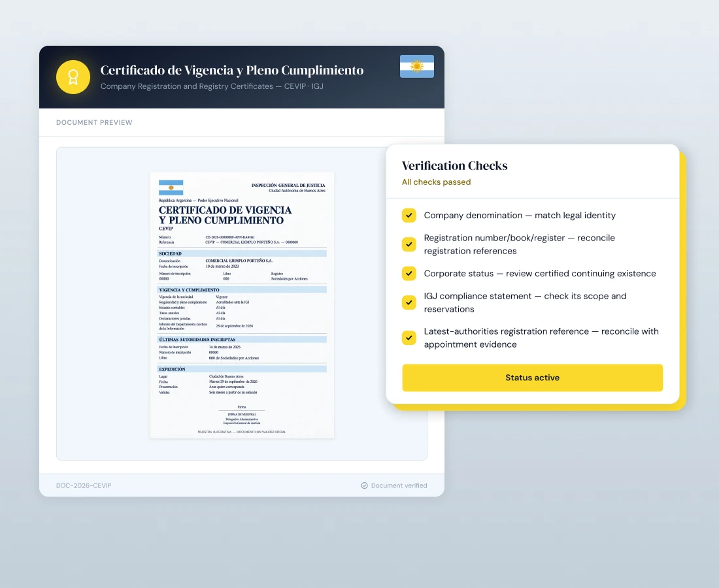Click the Status active button
The height and width of the screenshot is (588, 719).
click(532, 378)
